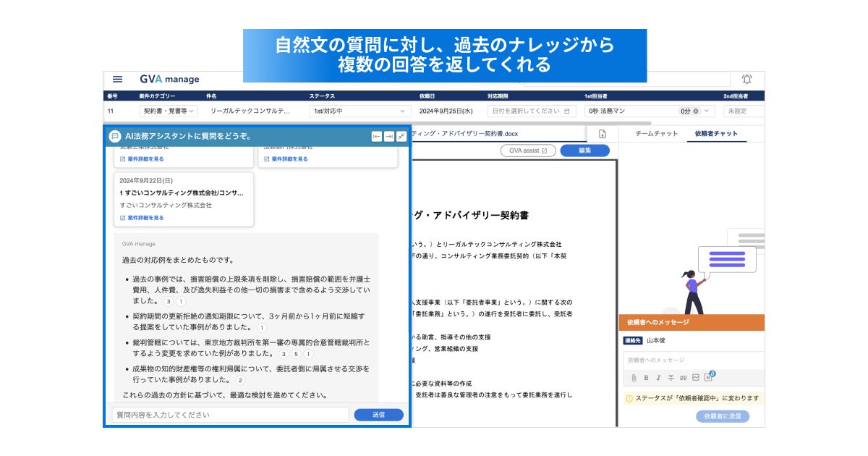Open the hamburger menu beside GVA manage
The height and width of the screenshot is (456, 868).
tap(117, 80)
